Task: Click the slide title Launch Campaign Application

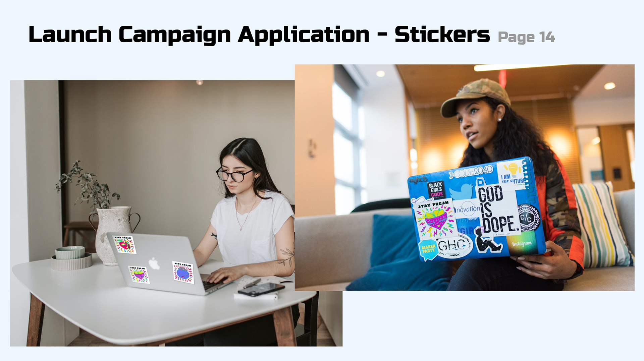Action: coord(199,35)
